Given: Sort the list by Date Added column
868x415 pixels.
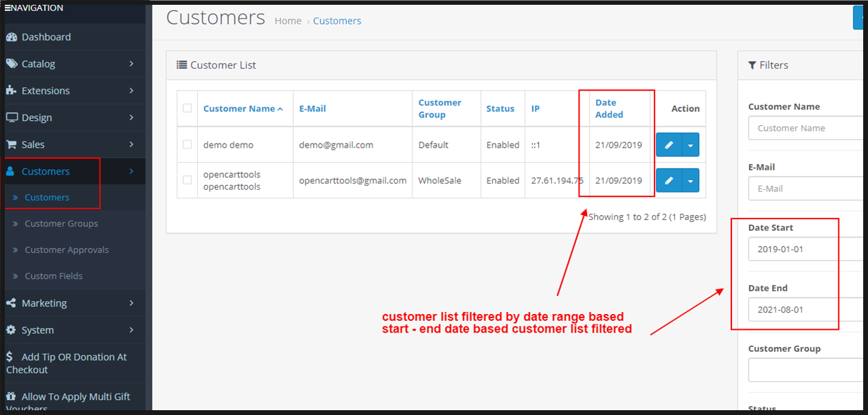Looking at the screenshot, I should [x=609, y=109].
